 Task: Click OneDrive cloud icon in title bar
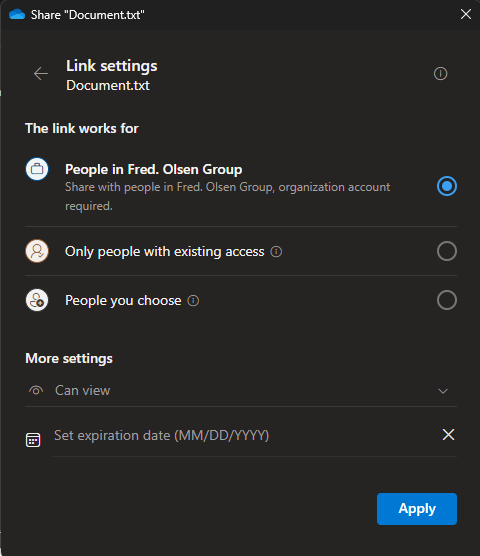17,15
